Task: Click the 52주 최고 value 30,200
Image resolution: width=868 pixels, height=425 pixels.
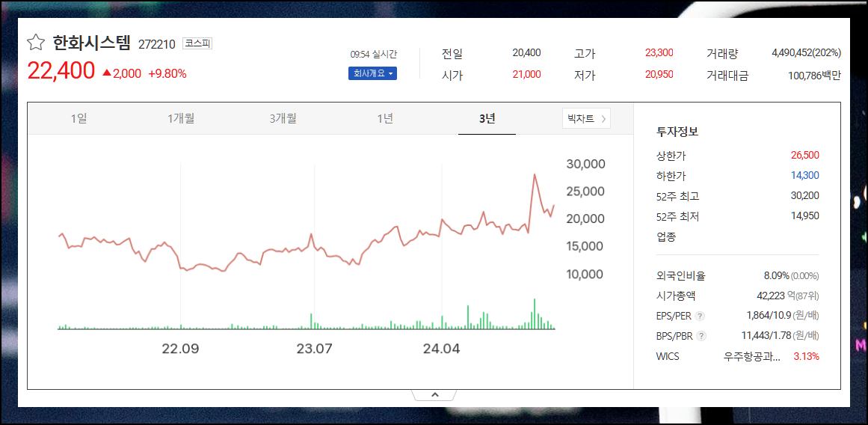Action: pyautogui.click(x=805, y=195)
